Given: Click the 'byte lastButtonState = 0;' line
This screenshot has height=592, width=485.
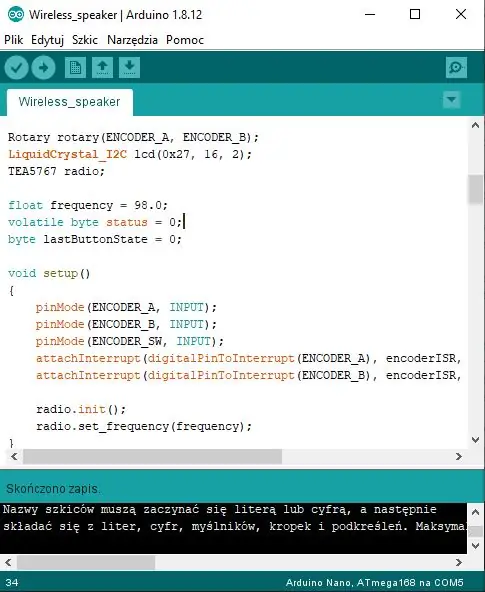Looking at the screenshot, I should [x=95, y=239].
